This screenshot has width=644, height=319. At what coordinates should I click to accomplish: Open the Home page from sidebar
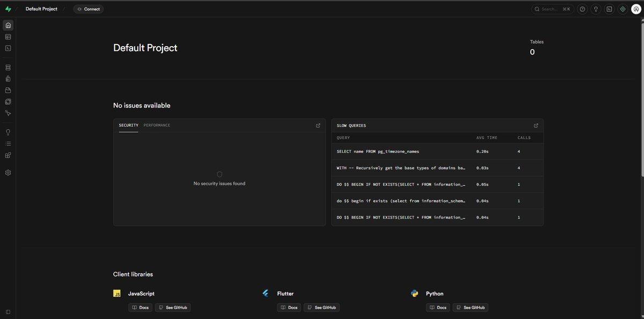coord(8,25)
